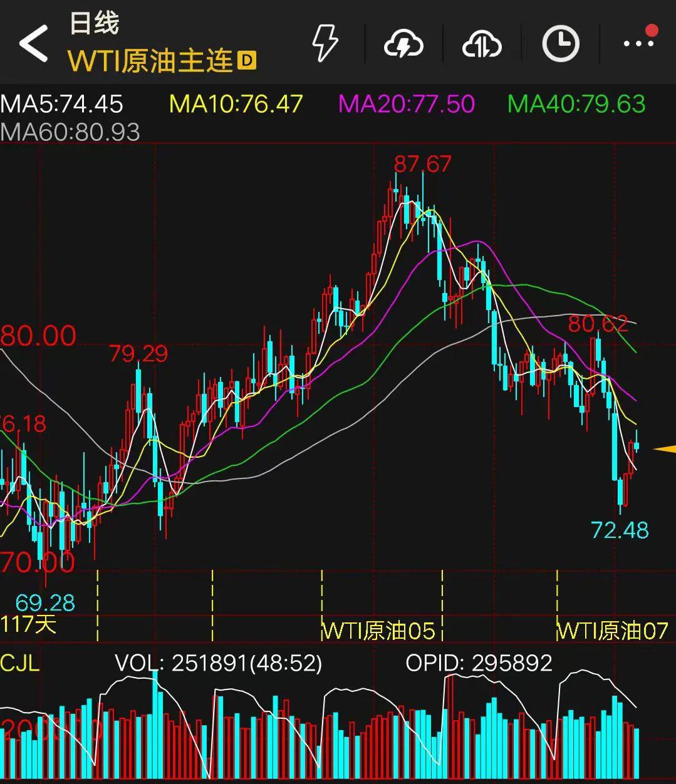This screenshot has width=676, height=784.
Task: Tap the yellow D badge beside the title
Action: tap(247, 61)
